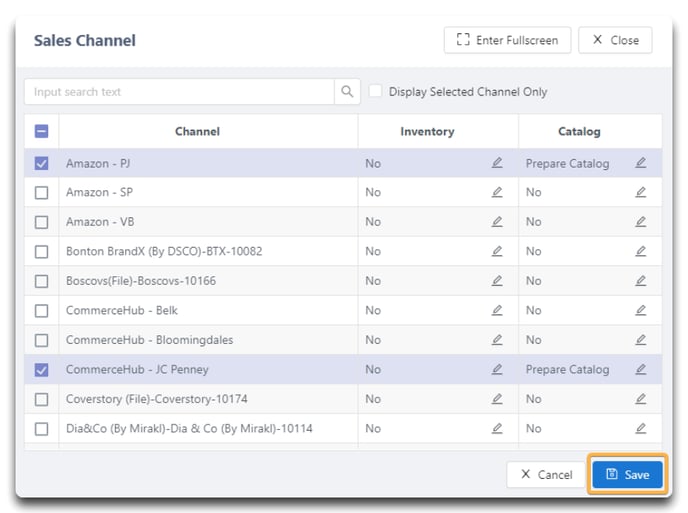Edit catalog for Bonton BrandX row

[641, 251]
